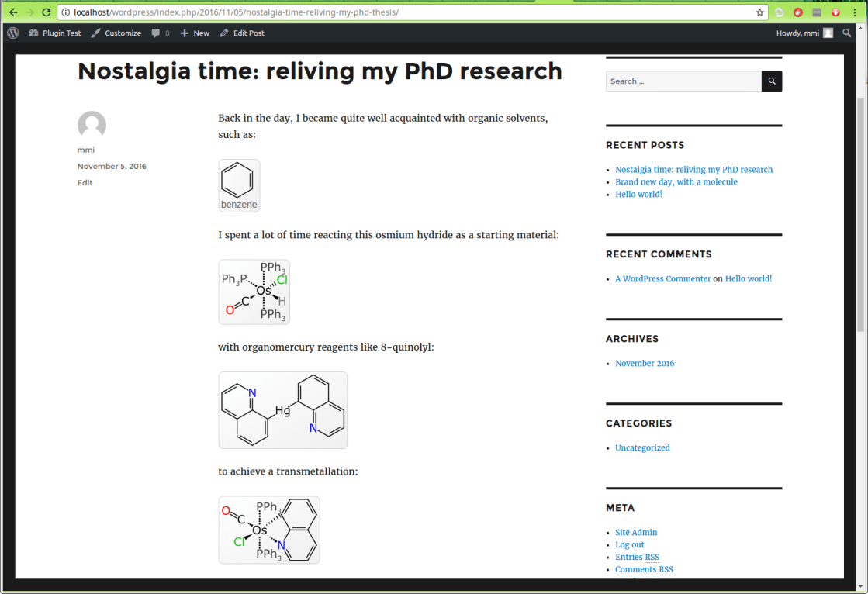Viewport: 868px width, 594px height.
Task: Go to the November 2016 archive
Action: coord(645,364)
